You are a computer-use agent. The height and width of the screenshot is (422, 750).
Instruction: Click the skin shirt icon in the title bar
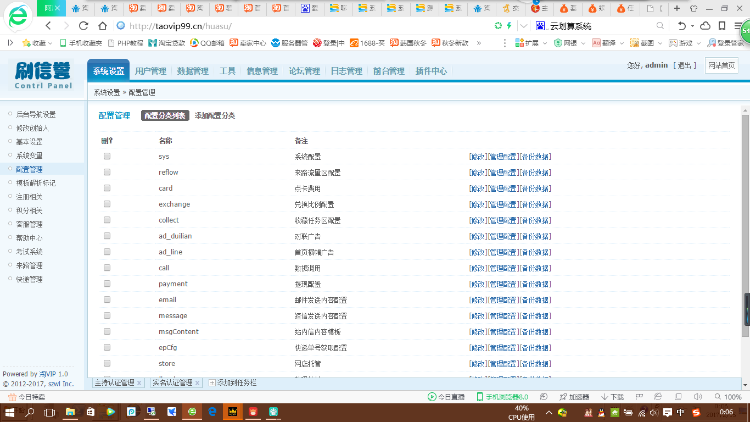tap(694, 8)
